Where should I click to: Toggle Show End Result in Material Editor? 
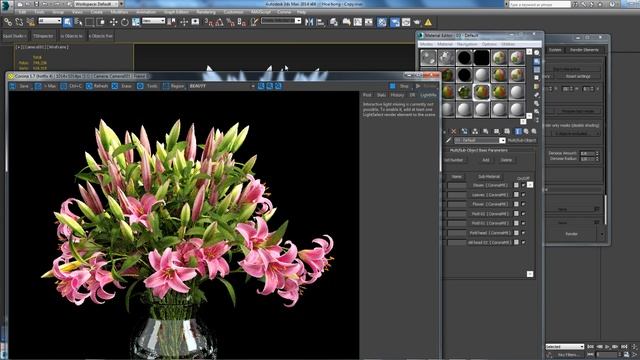pyautogui.click(x=518, y=131)
